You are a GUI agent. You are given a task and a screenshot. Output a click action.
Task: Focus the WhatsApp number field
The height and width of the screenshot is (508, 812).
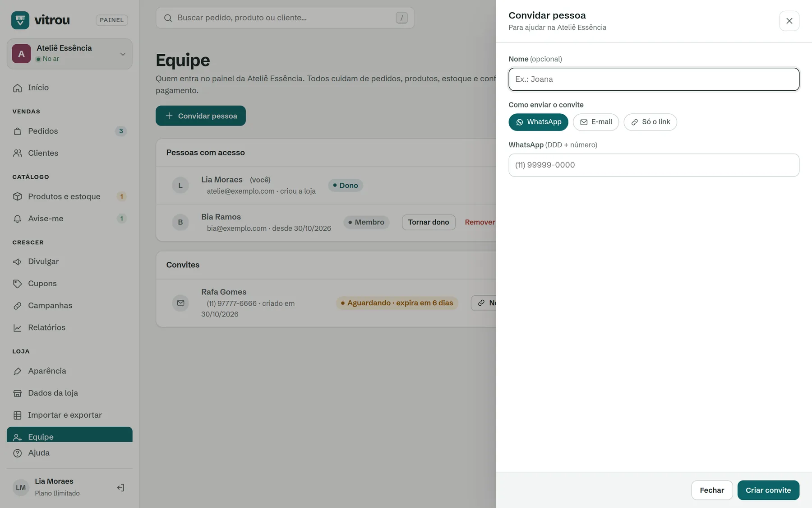[x=654, y=165]
